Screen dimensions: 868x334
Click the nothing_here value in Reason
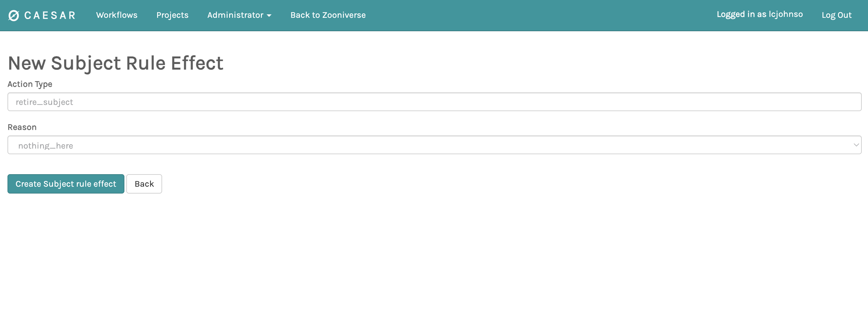(x=46, y=146)
